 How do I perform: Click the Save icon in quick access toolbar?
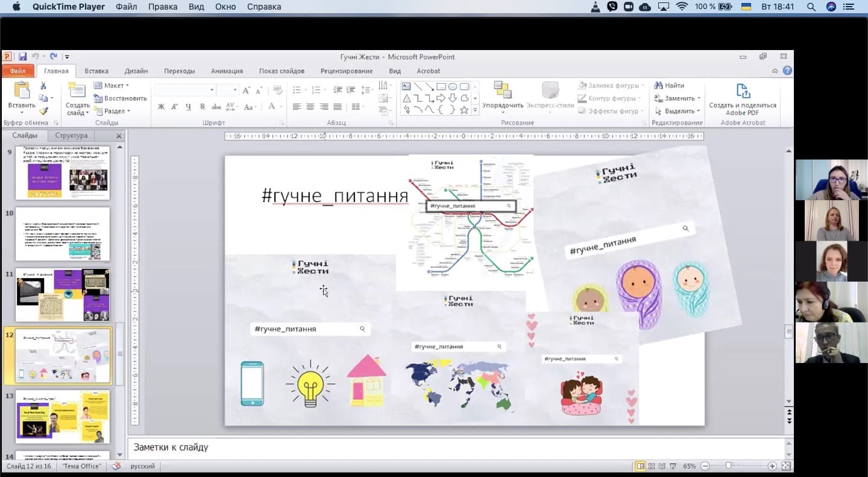click(22, 57)
